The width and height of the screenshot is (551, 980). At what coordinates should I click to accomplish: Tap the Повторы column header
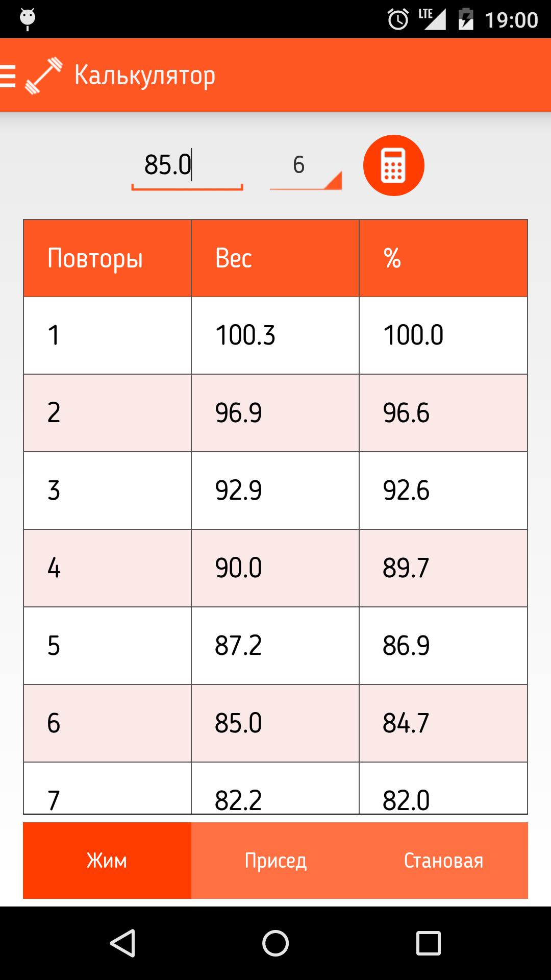[107, 258]
